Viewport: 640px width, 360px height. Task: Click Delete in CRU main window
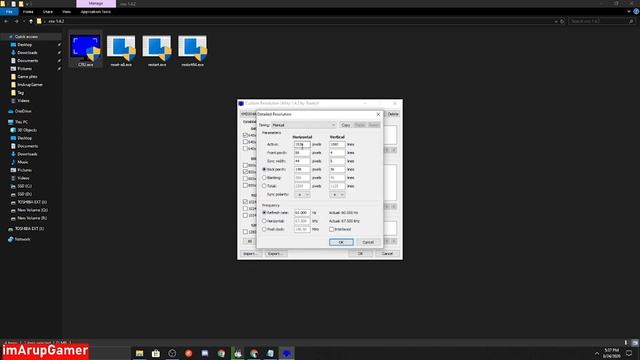(393, 114)
